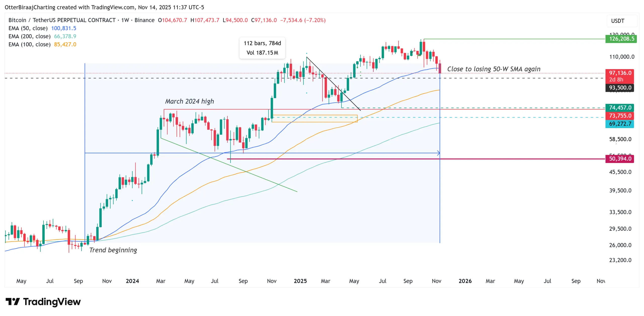Select the 'March 2024 high' text annotation
This screenshot has width=644, height=316.
tap(189, 101)
